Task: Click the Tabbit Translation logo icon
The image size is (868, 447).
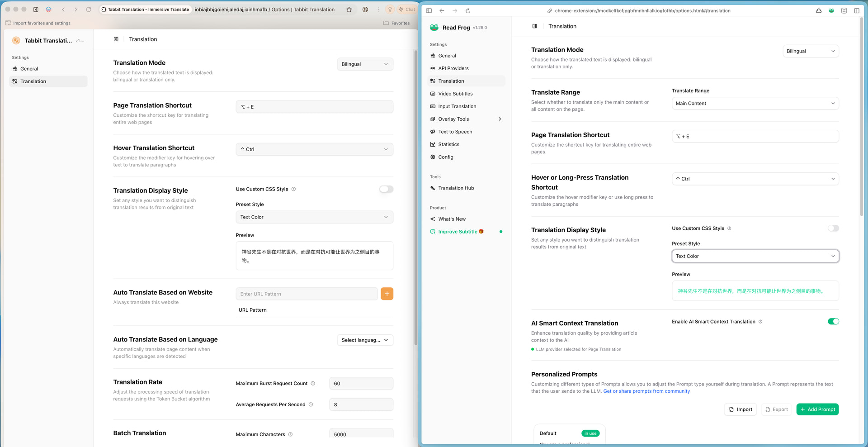Action: click(x=16, y=41)
